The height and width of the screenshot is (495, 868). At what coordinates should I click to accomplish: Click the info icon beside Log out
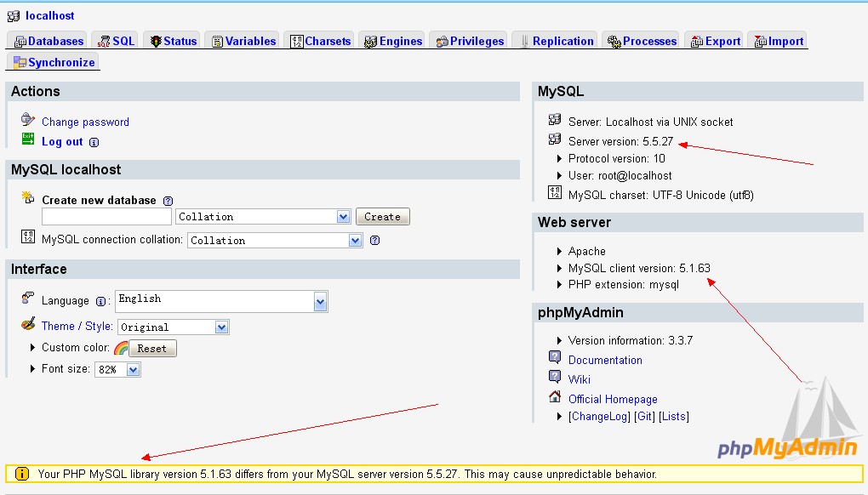pyautogui.click(x=94, y=142)
